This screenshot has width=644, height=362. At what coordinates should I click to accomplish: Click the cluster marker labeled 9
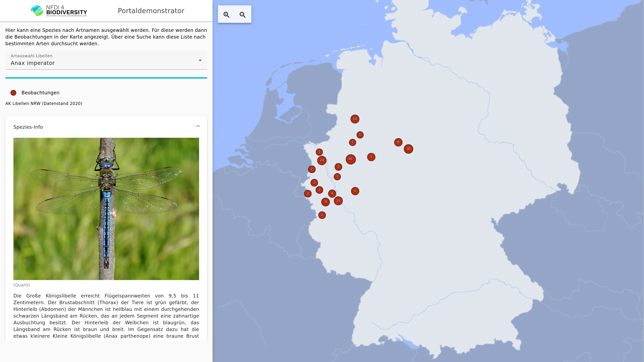325,202
